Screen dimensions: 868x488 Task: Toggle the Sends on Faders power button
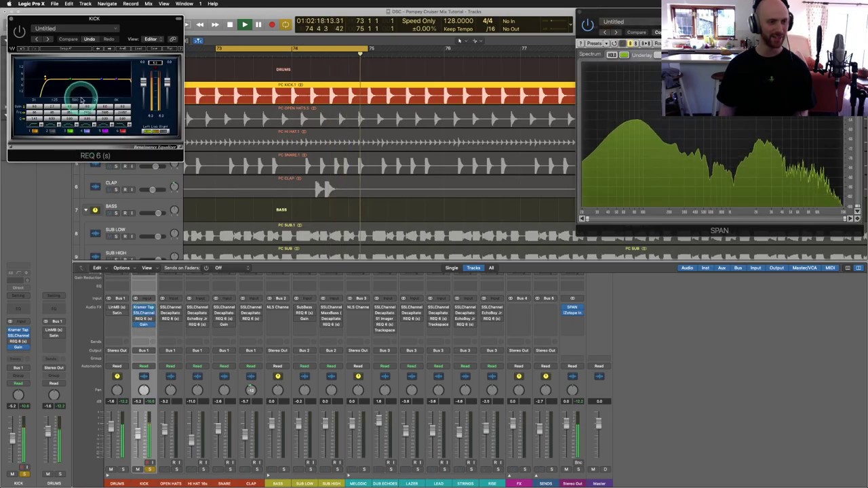206,268
